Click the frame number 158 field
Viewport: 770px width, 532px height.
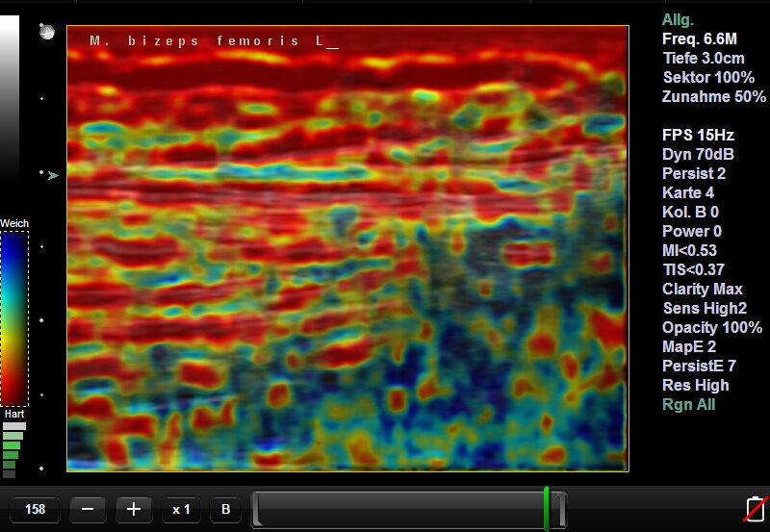(x=36, y=509)
